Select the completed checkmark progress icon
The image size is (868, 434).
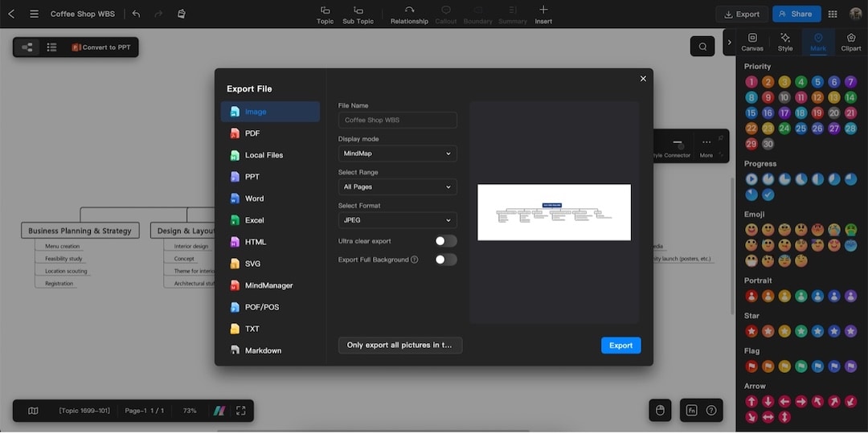click(768, 194)
